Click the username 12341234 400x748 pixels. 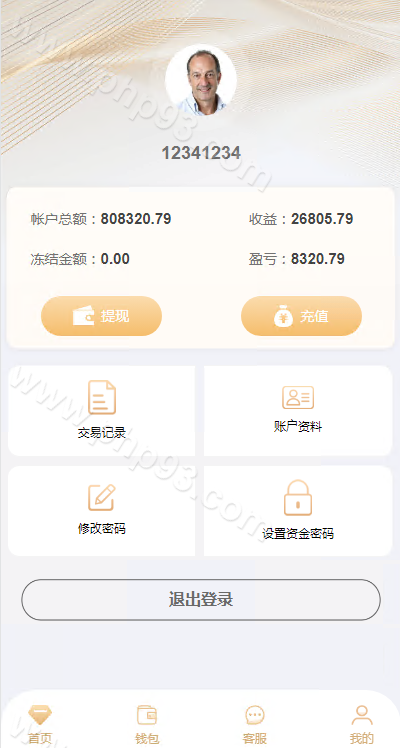tap(201, 153)
